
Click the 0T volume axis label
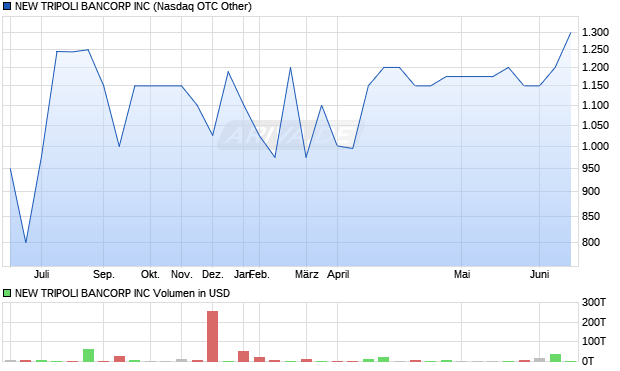tap(588, 361)
